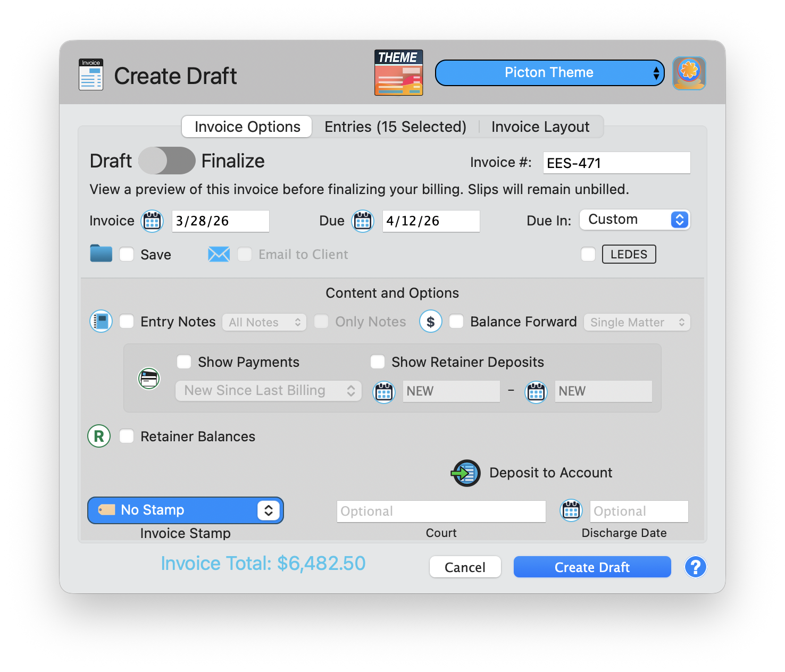Switch to the Entries tab
785x672 pixels.
(395, 127)
